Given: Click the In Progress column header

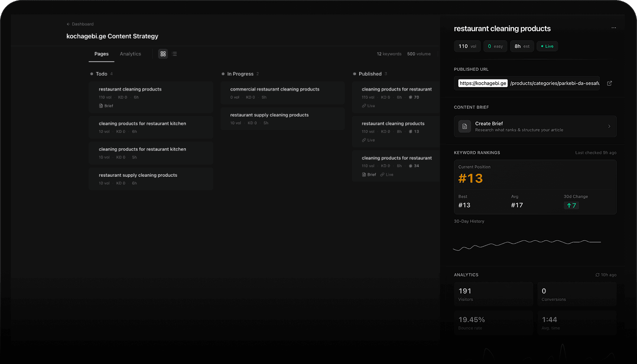Looking at the screenshot, I should coord(240,74).
